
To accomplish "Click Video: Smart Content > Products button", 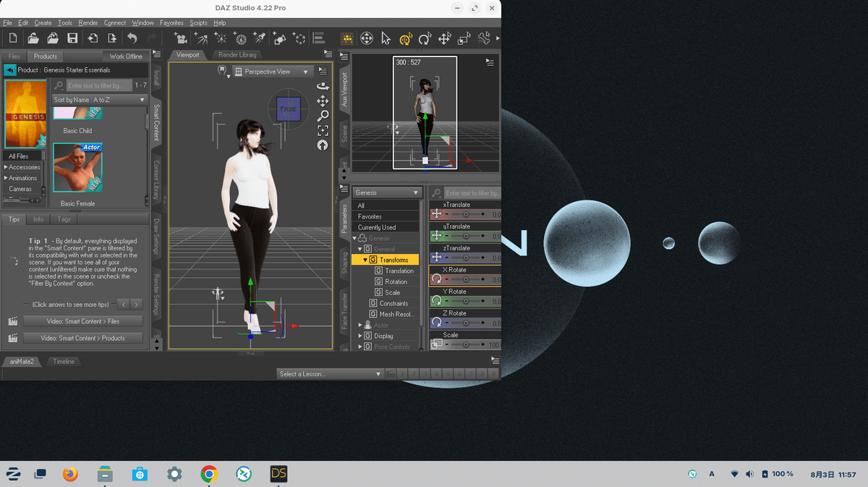I will (82, 338).
